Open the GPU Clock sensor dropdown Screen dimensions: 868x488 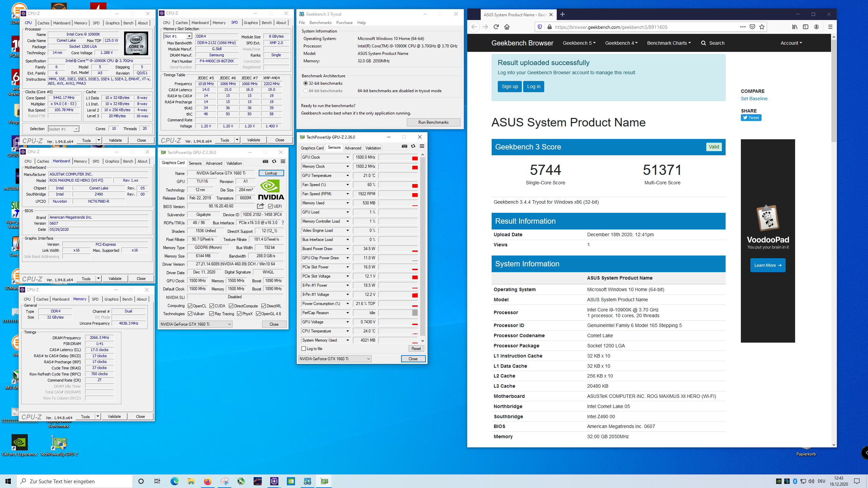(348, 157)
